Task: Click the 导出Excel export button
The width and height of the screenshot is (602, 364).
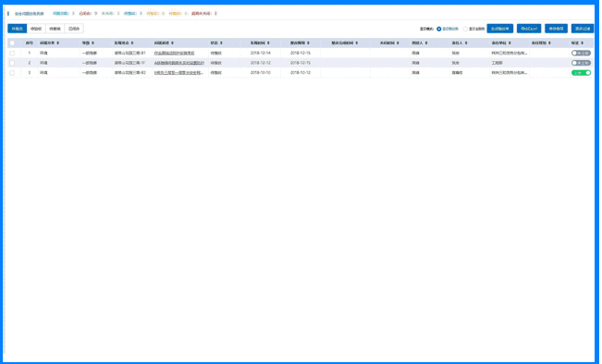Action: [529, 29]
